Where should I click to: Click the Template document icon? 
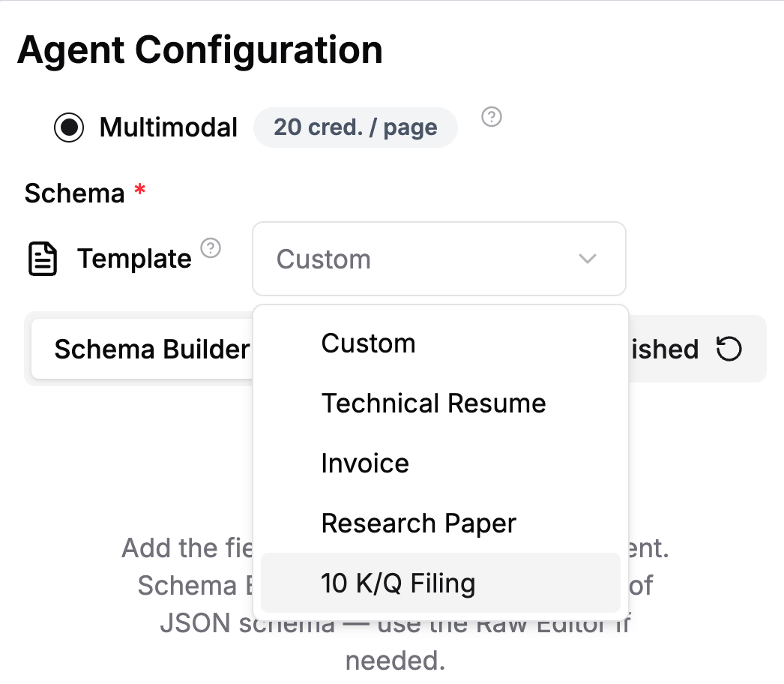[x=43, y=259]
